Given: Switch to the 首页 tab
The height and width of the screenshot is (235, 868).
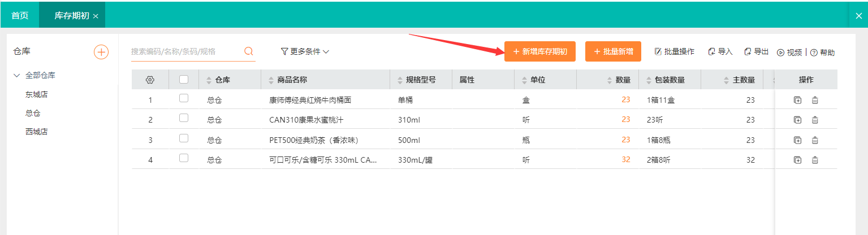Looking at the screenshot, I should 20,16.
